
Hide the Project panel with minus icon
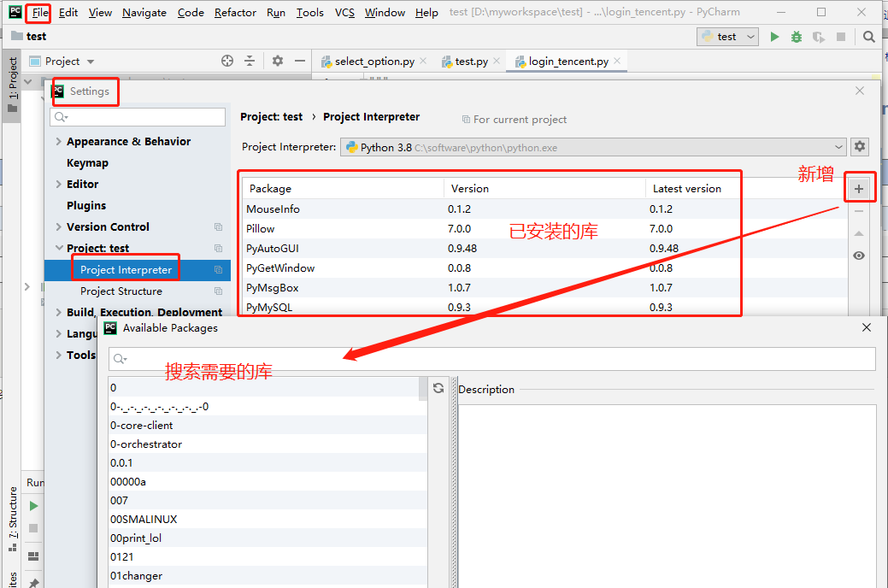[300, 61]
